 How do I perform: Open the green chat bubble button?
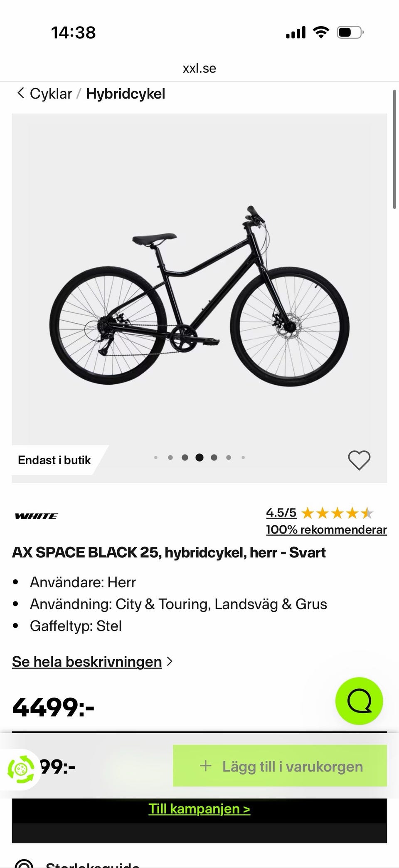[359, 701]
